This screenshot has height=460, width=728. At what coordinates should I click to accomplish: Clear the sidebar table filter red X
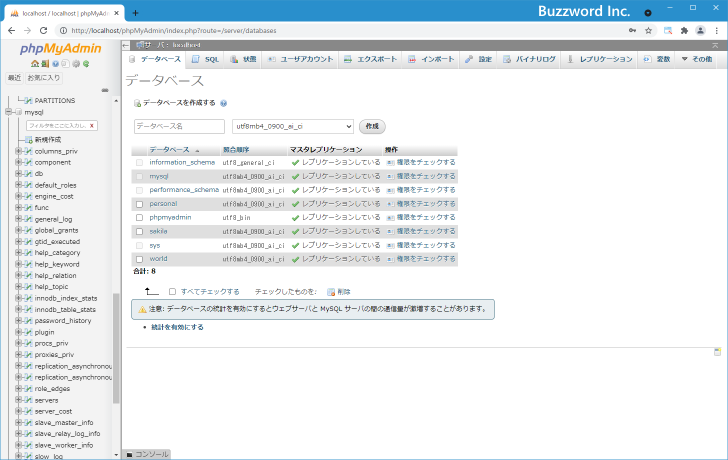(91, 126)
